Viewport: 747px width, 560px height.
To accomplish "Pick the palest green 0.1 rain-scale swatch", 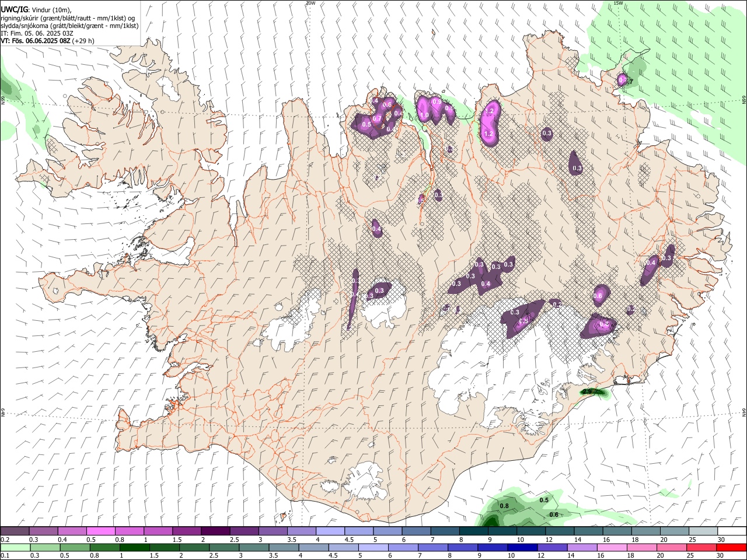I will [15, 547].
